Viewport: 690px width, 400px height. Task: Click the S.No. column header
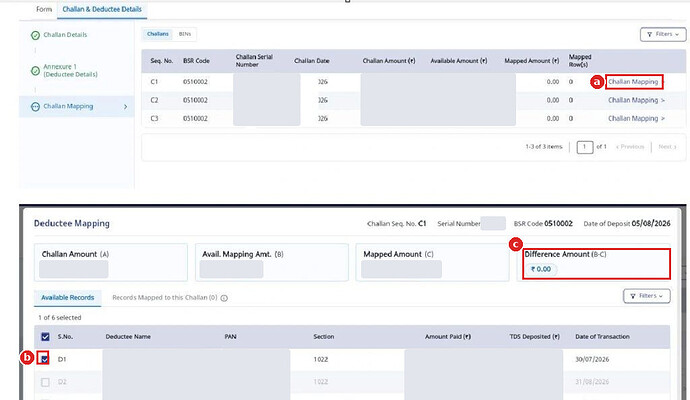pyautogui.click(x=66, y=337)
